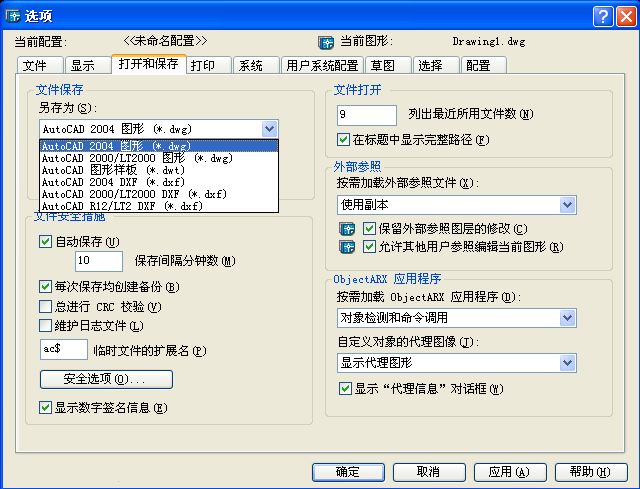Disable the 自动保存 checkbox
Viewport: 640px width, 489px height.
(45, 242)
